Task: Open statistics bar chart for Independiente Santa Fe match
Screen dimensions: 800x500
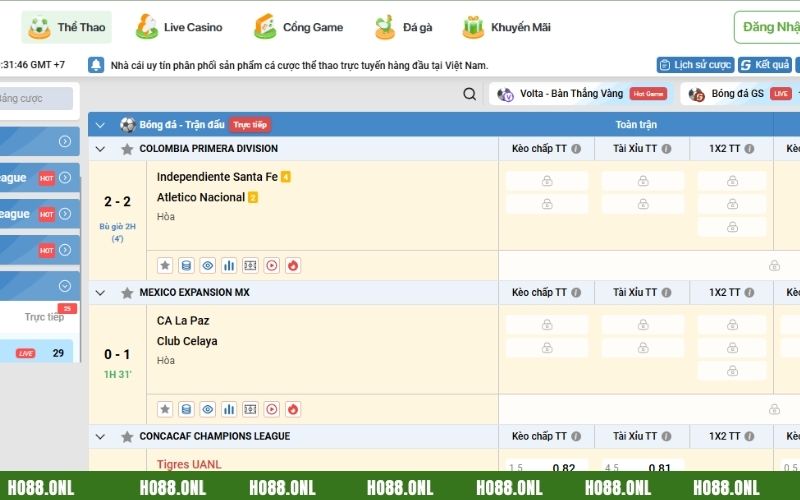Action: [x=229, y=265]
